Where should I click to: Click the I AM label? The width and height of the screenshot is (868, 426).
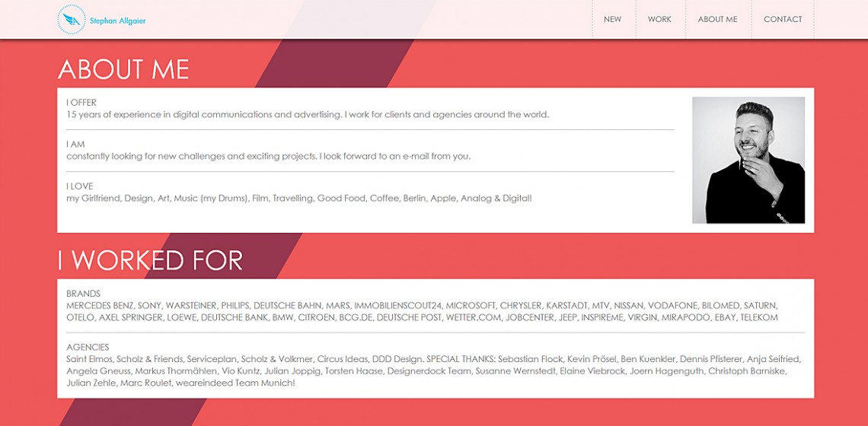[x=76, y=145]
